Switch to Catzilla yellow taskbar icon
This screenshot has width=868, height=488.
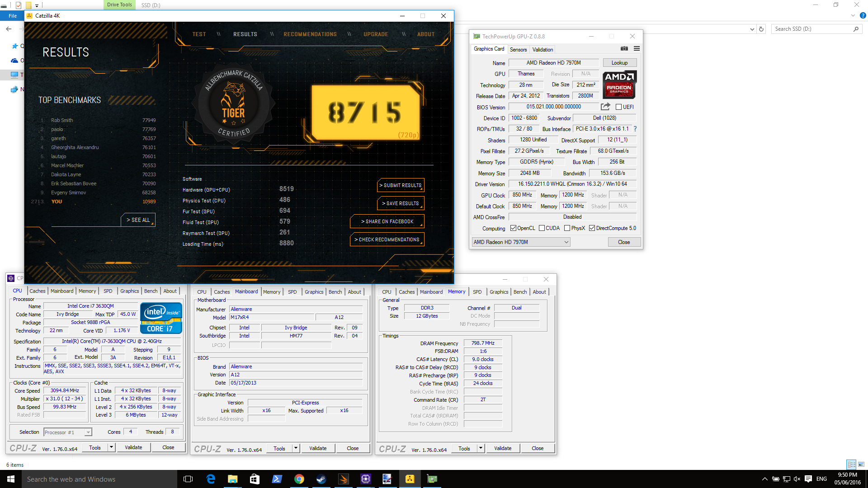click(x=410, y=479)
